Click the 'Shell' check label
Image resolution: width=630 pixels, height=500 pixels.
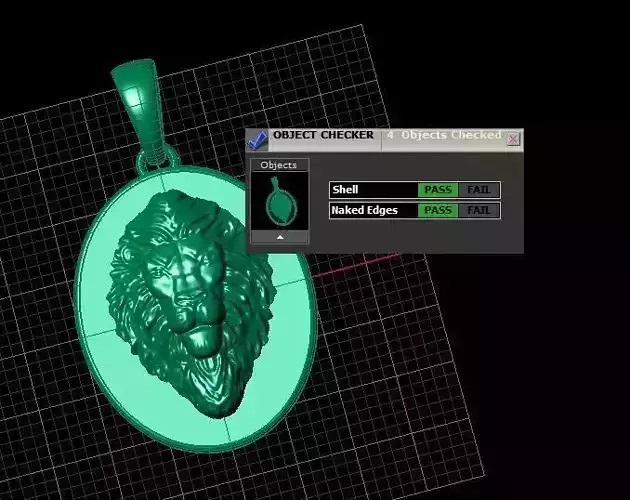[x=345, y=189]
